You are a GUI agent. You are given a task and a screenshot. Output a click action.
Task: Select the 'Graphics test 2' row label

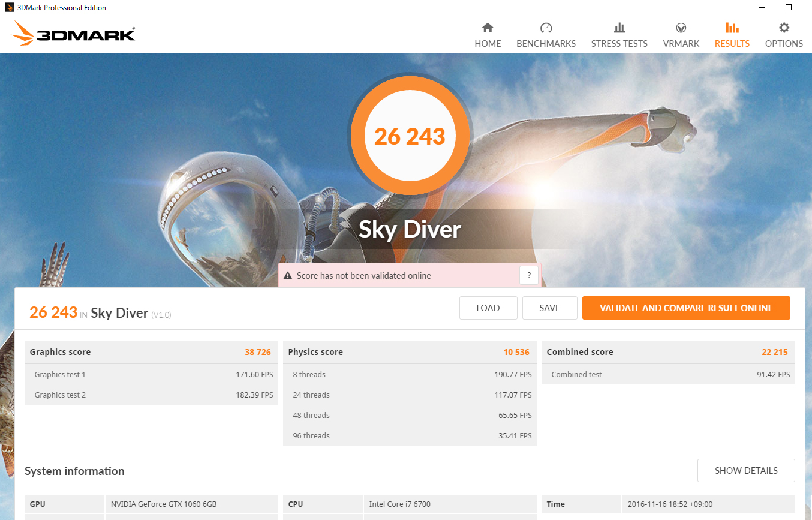(x=60, y=395)
